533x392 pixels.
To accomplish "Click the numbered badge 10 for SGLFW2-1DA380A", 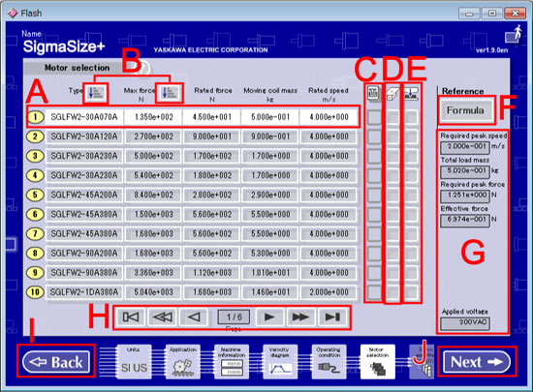I will tap(35, 292).
